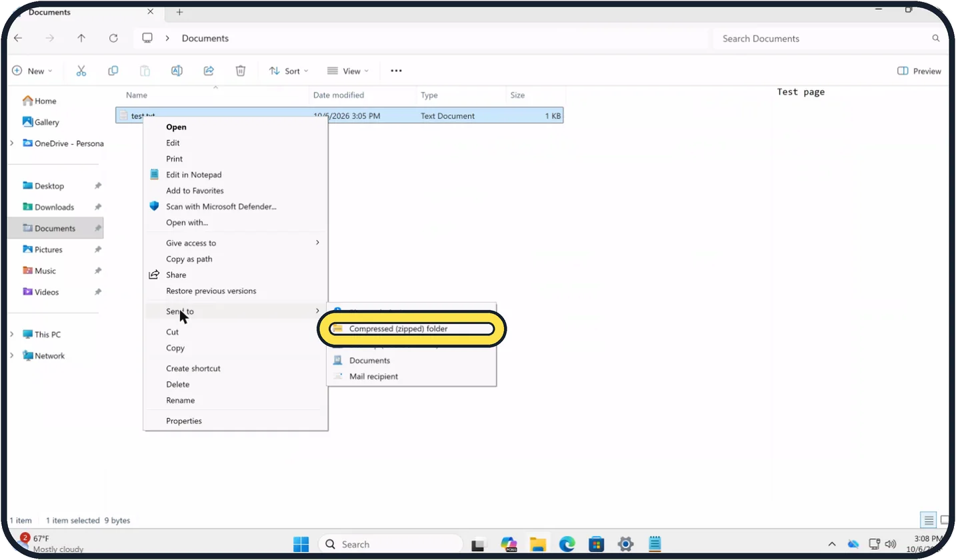956x560 pixels.
Task: Navigate up one folder level
Action: [x=81, y=38]
